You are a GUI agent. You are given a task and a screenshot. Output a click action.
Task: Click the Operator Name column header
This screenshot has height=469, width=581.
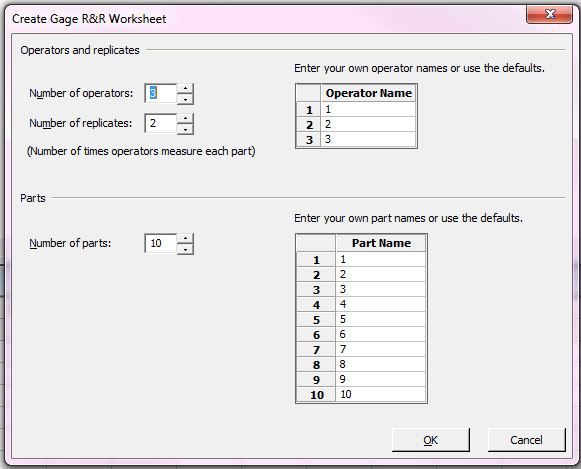(x=369, y=93)
